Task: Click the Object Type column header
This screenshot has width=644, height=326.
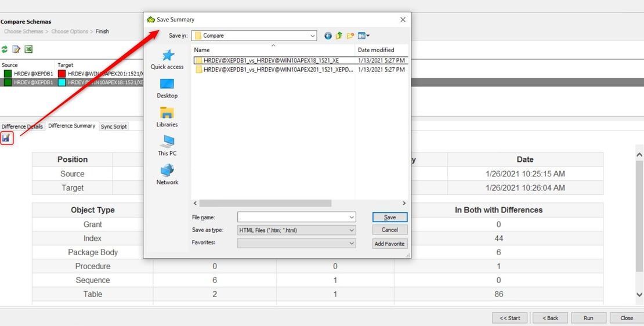Action: click(x=93, y=210)
